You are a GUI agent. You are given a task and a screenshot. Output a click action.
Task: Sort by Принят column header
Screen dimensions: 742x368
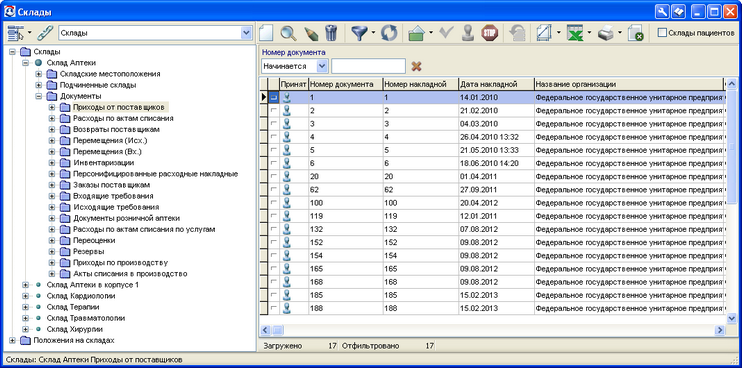[x=293, y=84]
